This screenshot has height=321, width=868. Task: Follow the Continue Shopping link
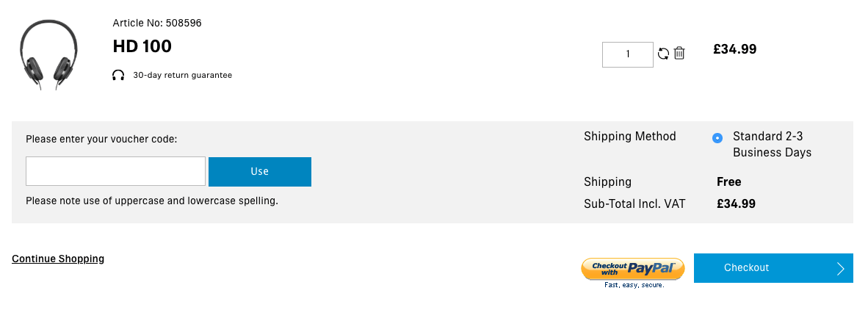click(x=58, y=259)
